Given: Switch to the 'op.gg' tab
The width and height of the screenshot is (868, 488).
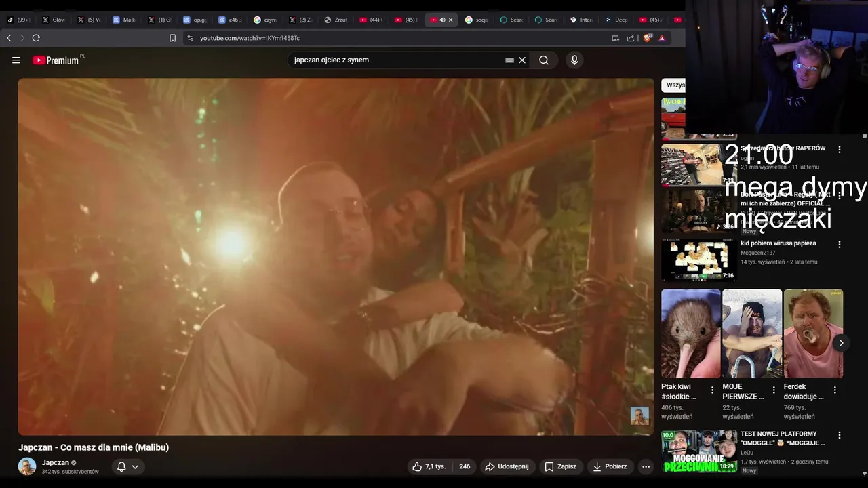Looking at the screenshot, I should [x=195, y=20].
